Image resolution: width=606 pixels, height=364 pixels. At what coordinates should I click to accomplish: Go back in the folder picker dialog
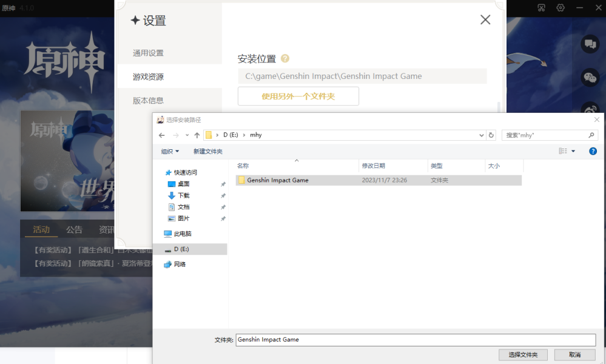pos(161,135)
